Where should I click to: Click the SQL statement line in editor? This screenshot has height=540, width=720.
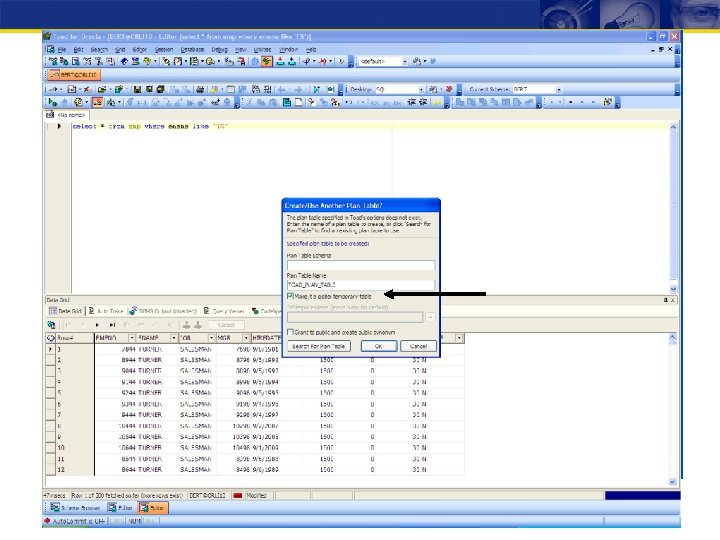click(x=150, y=126)
